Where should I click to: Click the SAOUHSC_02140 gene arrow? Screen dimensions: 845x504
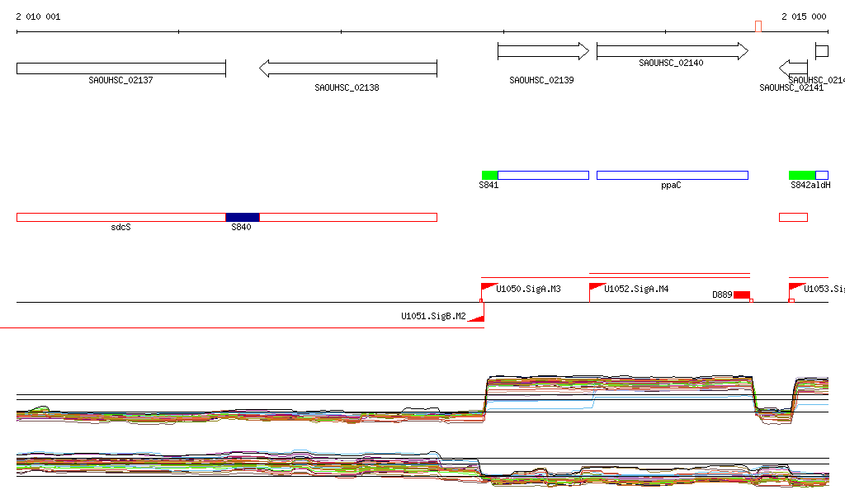[673, 51]
